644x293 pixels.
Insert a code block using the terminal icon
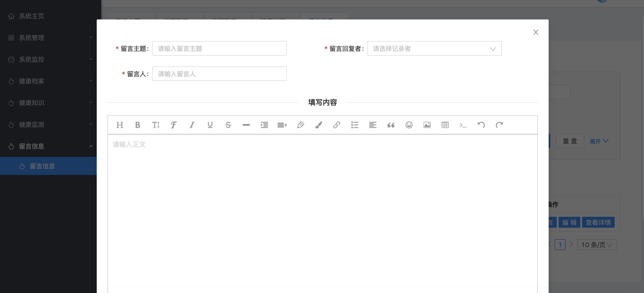point(463,125)
